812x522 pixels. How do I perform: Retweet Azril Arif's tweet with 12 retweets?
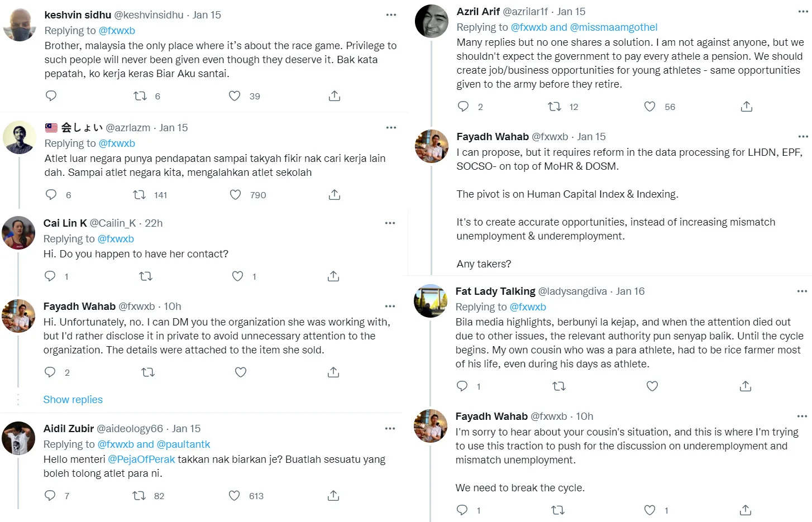(555, 107)
